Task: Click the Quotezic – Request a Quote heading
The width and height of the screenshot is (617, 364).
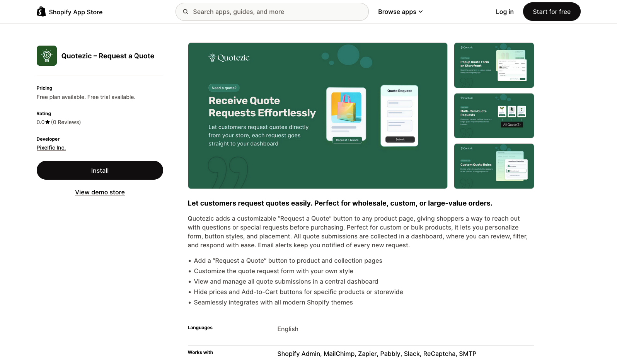Action: click(x=108, y=56)
